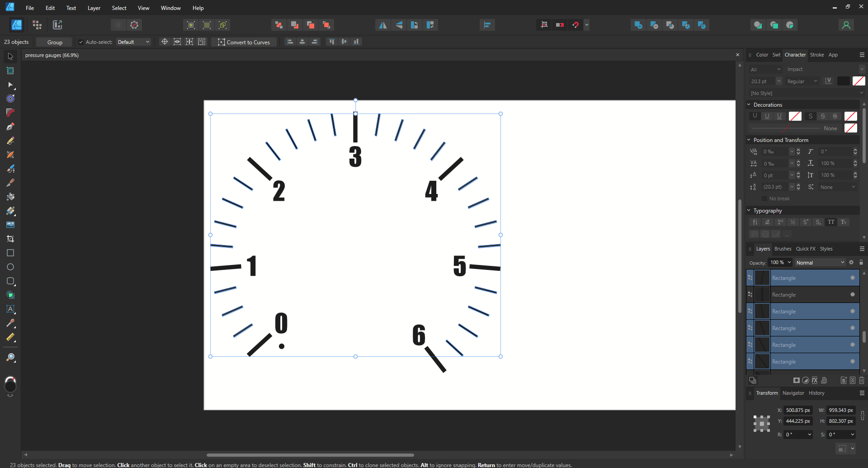The height and width of the screenshot is (468, 868).
Task: Edit the X position field in Transform panel
Action: (798, 410)
